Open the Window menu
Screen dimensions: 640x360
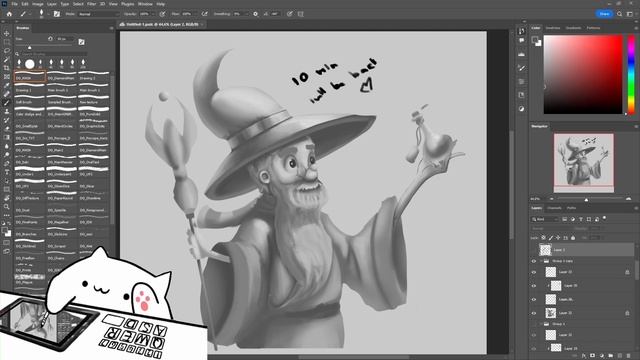click(x=145, y=4)
